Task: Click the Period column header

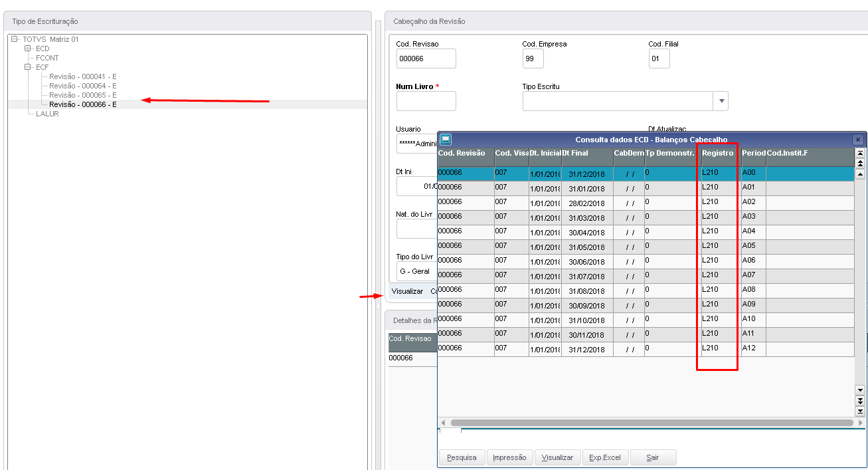Action: point(754,157)
